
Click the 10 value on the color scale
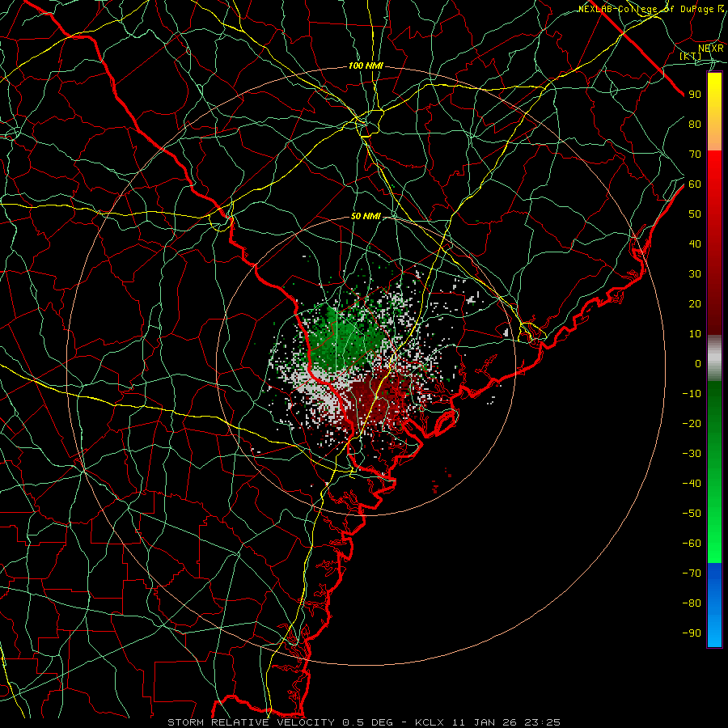click(695, 334)
